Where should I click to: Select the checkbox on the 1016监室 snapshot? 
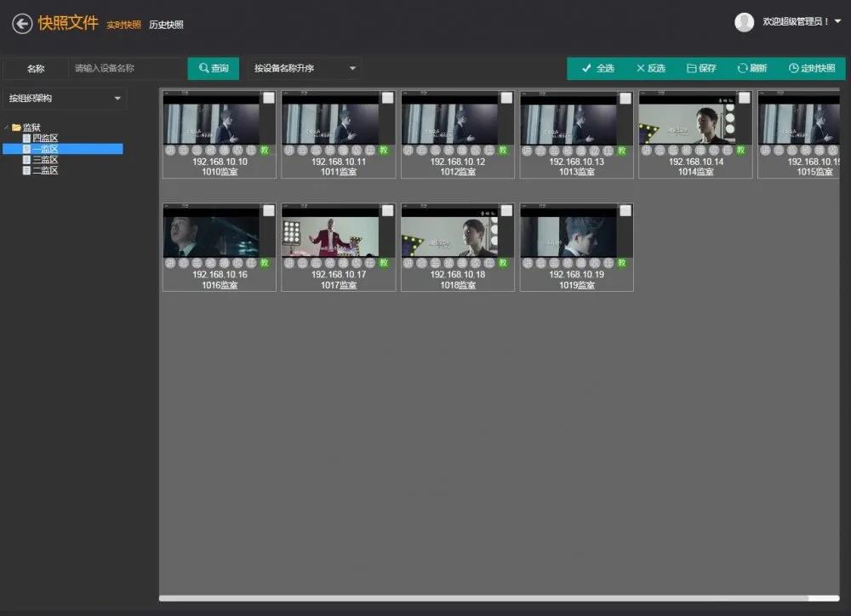click(x=268, y=210)
